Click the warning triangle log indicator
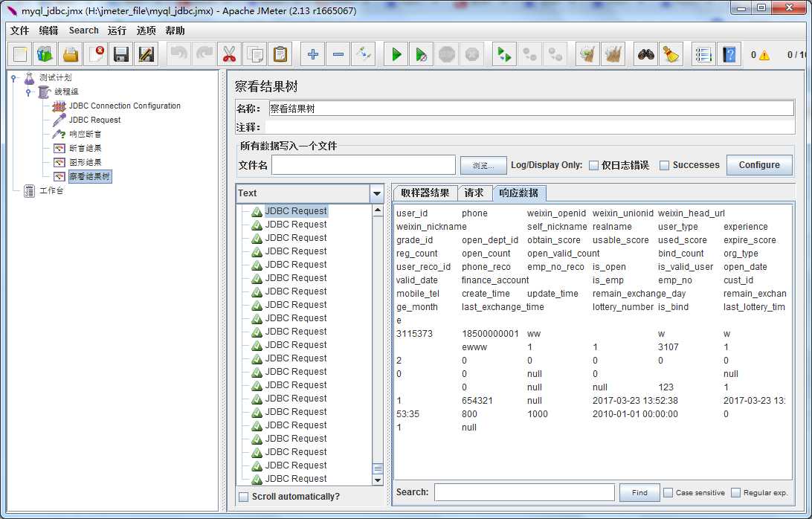 point(764,55)
